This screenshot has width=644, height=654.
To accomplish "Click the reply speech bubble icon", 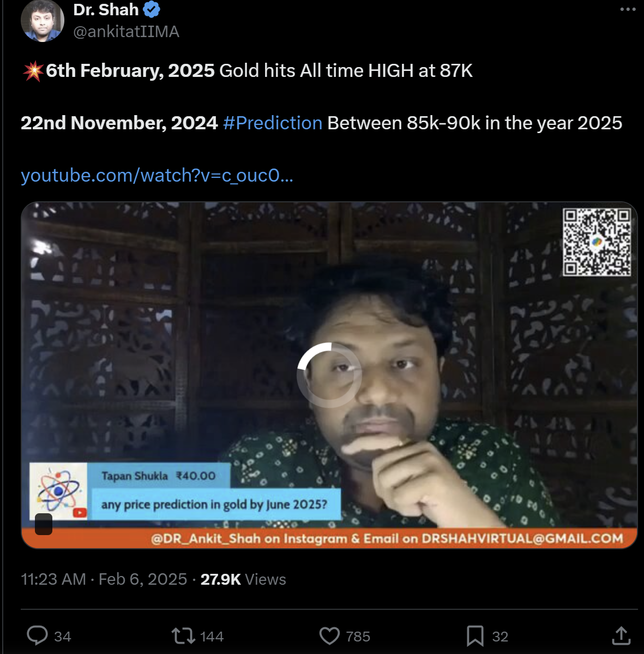I will (x=37, y=635).
